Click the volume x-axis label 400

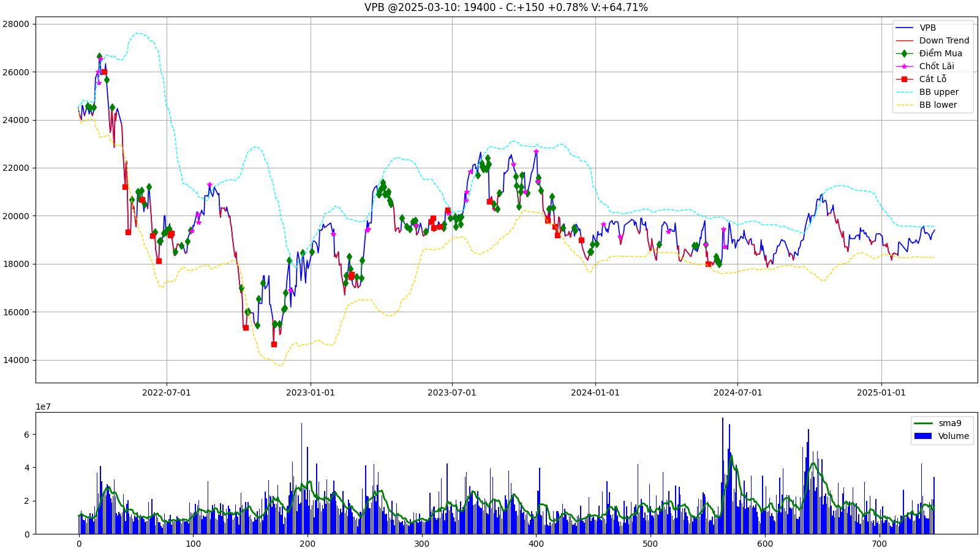coord(536,544)
